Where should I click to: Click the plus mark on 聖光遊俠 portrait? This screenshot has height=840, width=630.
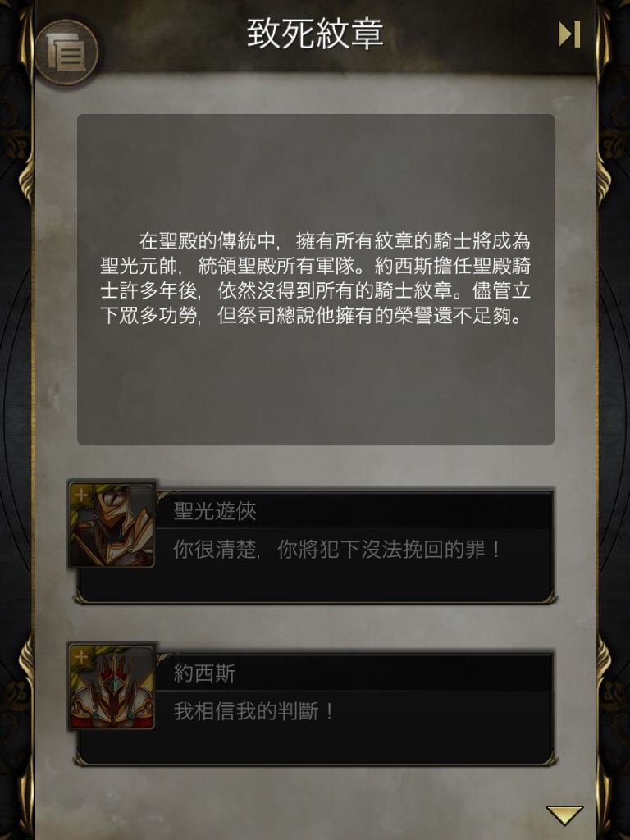pos(81,495)
